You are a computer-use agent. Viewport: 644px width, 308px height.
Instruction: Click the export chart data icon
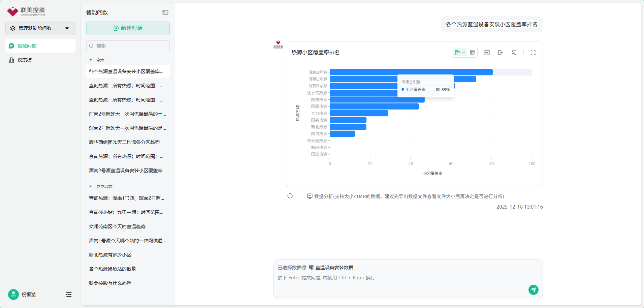pyautogui.click(x=501, y=53)
